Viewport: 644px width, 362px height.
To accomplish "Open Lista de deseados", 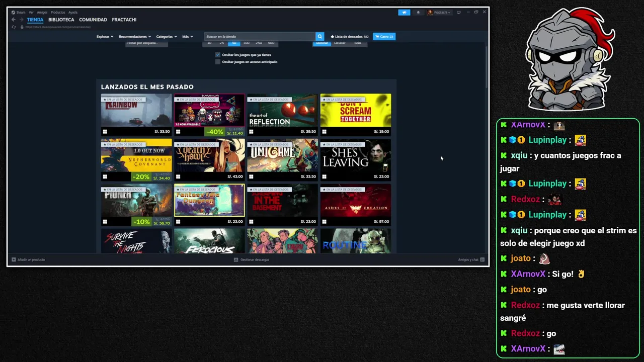I will 350,37.
